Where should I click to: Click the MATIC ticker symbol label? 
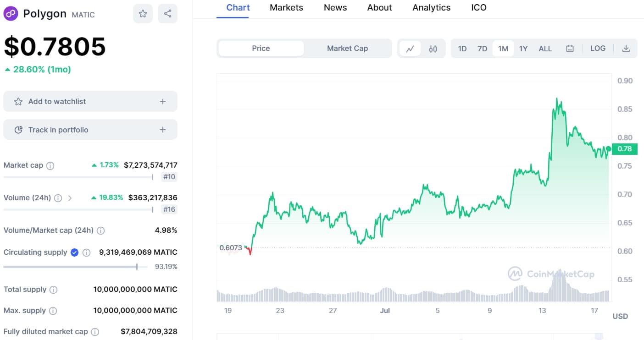(x=83, y=15)
